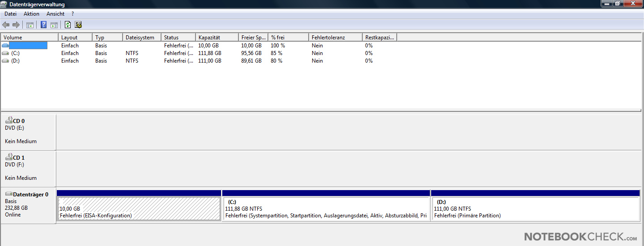
Task: Click the Fehlerfrei status of (D:) row
Action: (x=179, y=61)
